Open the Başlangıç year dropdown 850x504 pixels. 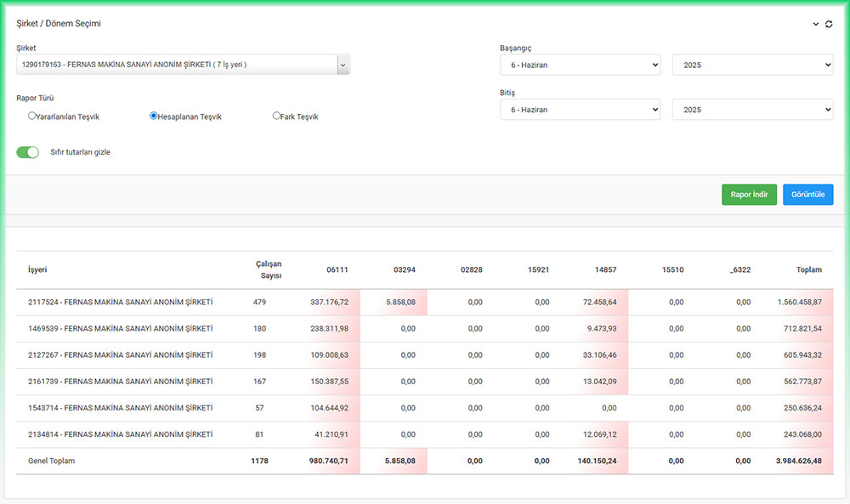[x=752, y=65]
